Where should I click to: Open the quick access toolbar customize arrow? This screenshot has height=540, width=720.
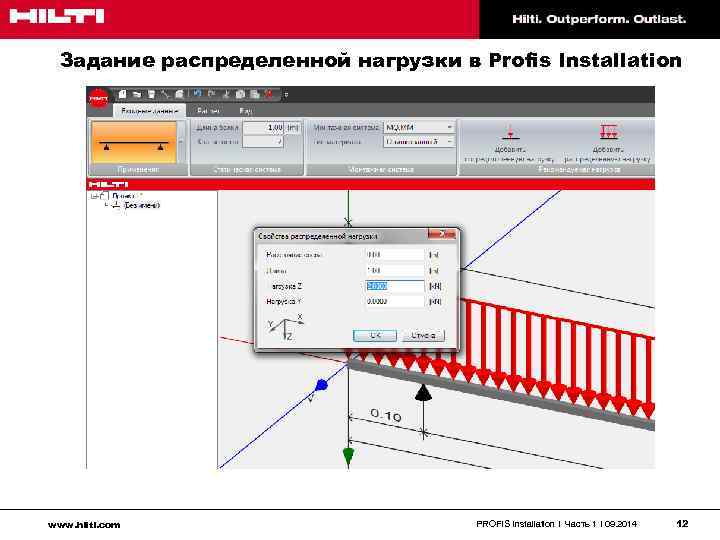pyautogui.click(x=286, y=95)
